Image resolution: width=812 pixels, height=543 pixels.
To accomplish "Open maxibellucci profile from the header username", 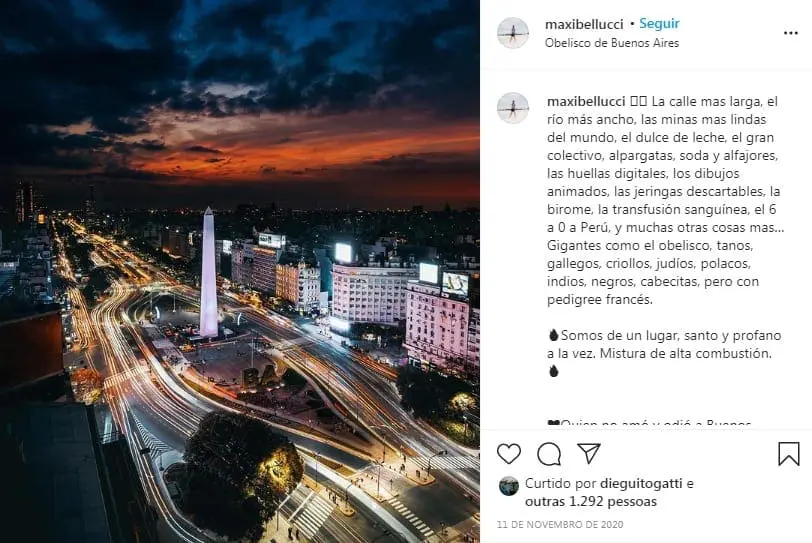I will click(584, 24).
